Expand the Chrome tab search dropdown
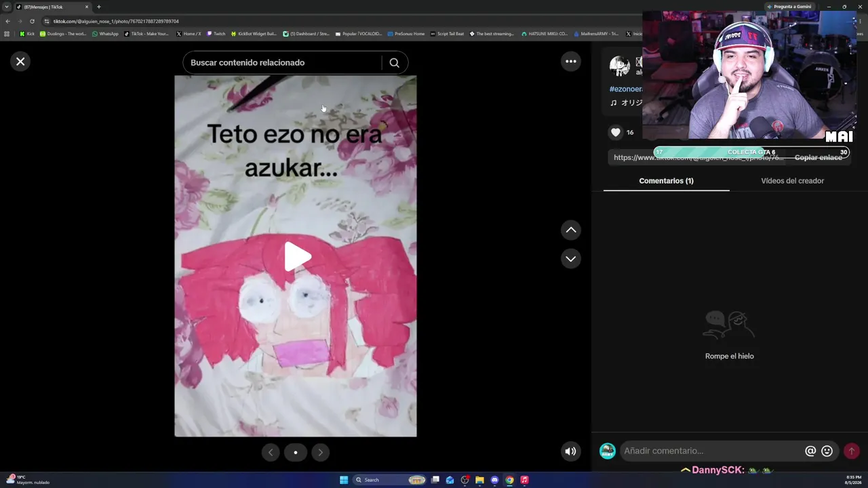Screen dimensions: 868x488 pyautogui.click(x=7, y=7)
